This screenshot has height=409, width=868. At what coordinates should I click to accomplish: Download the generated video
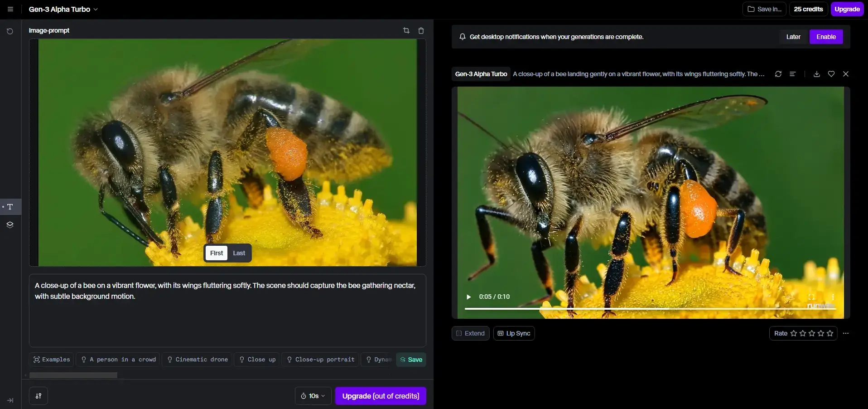[816, 74]
